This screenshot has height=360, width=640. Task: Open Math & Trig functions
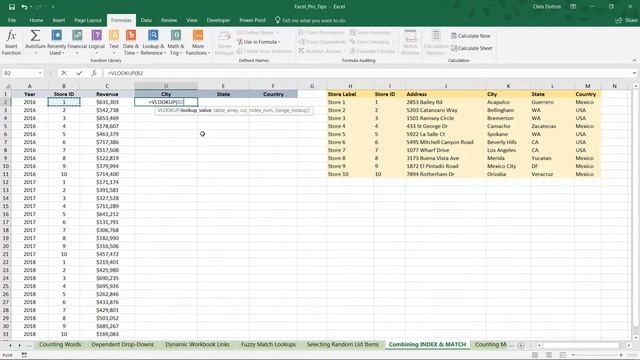click(x=176, y=42)
